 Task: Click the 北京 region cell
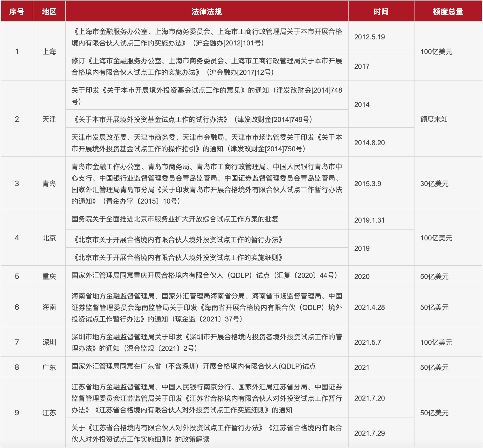(49, 238)
